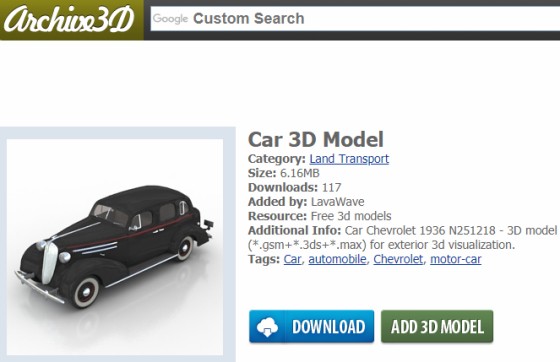Follow the Car tag link
Image resolution: width=560 pixels, height=362 pixels.
[292, 259]
